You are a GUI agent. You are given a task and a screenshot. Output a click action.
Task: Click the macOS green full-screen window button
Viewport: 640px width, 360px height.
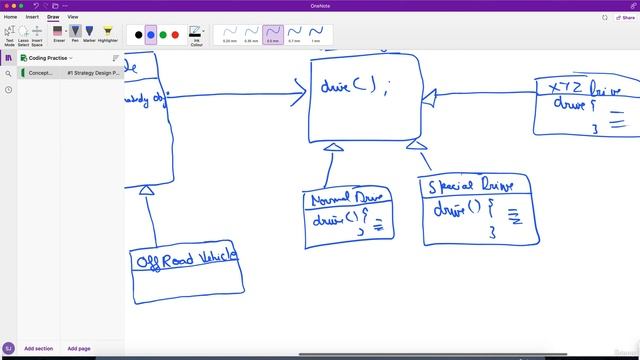(x=21, y=6)
